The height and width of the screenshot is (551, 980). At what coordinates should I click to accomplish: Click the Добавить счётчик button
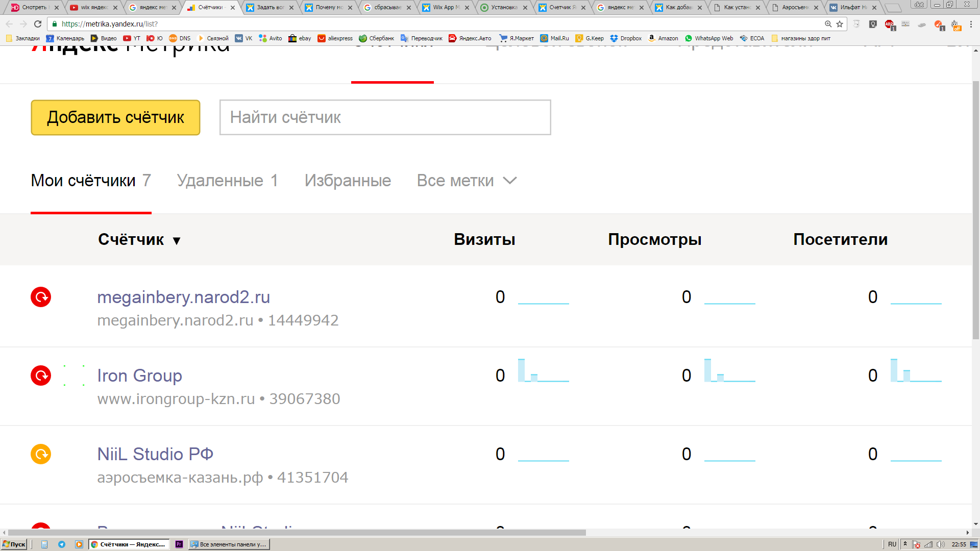[115, 117]
